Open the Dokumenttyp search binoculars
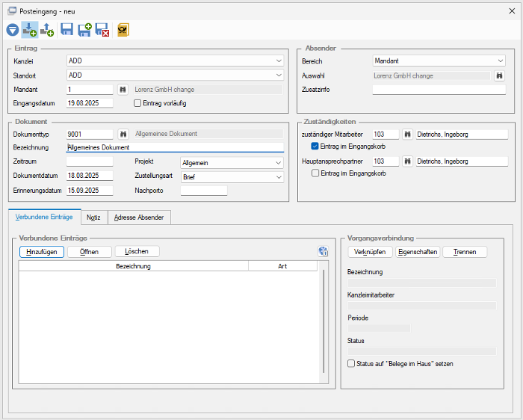 (123, 134)
